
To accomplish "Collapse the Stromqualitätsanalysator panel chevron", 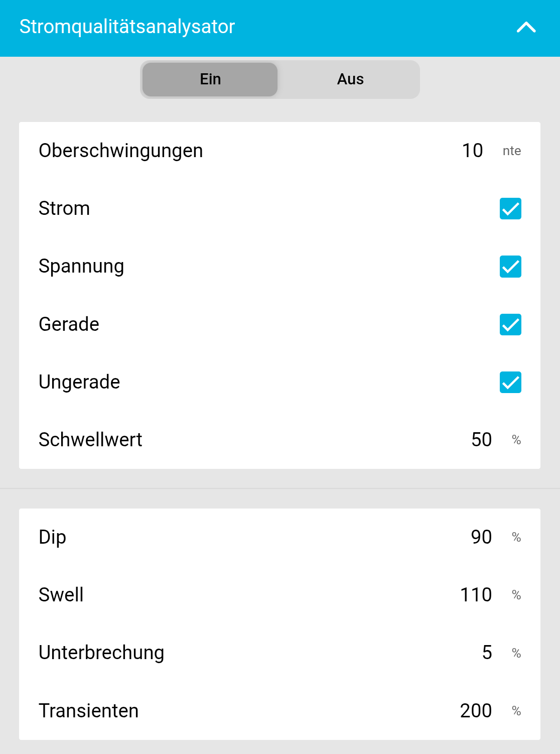I will 526,28.
